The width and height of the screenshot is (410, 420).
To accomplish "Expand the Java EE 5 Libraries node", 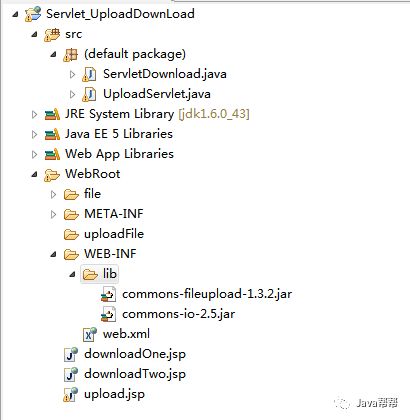I will point(34,135).
